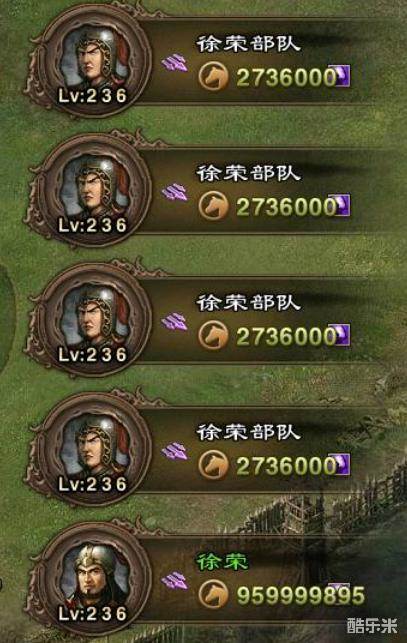407x643 pixels.
Task: Select the troop count 959999895
Action: coord(300,595)
